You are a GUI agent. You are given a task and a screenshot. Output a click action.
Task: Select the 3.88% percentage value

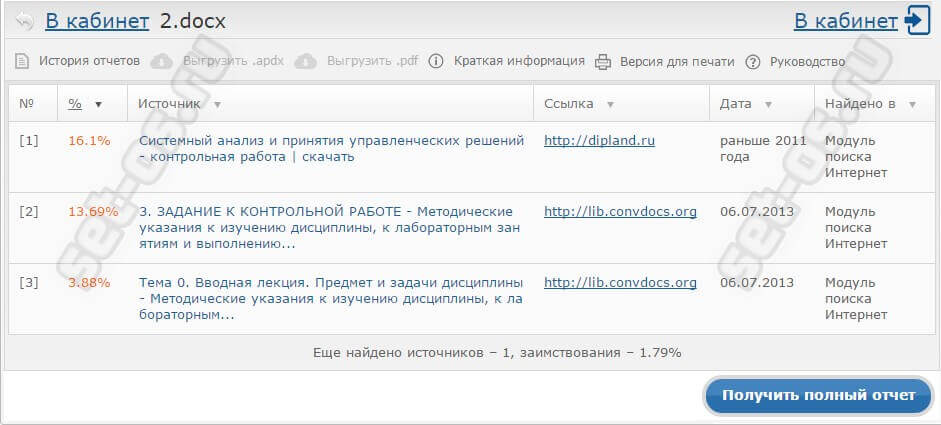pyautogui.click(x=89, y=282)
